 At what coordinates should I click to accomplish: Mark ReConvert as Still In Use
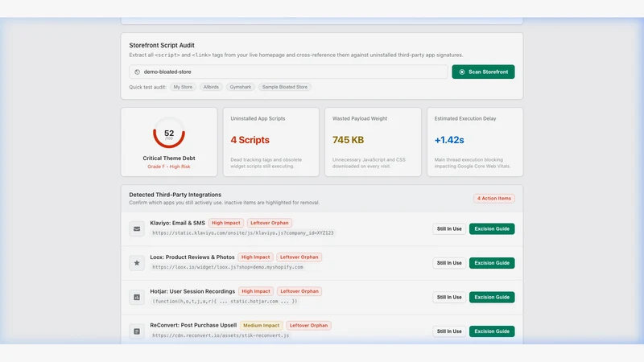click(x=449, y=331)
